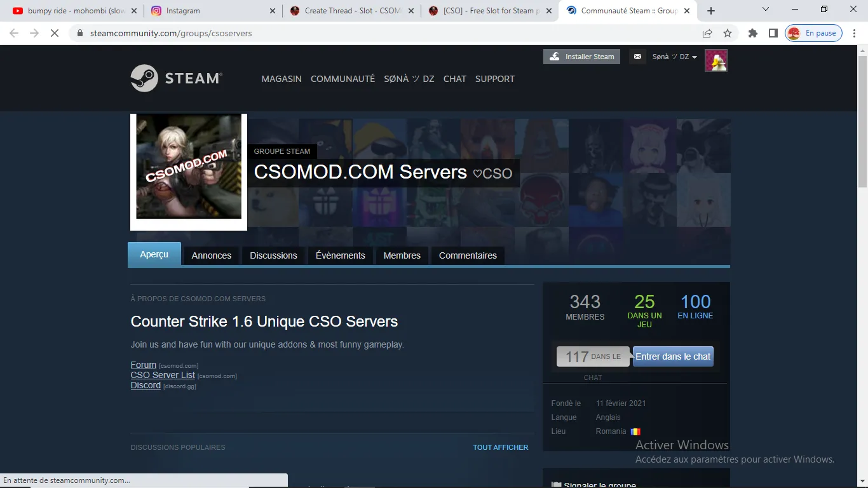Click the Steam logo in the header
This screenshot has height=488, width=868.
(x=176, y=78)
